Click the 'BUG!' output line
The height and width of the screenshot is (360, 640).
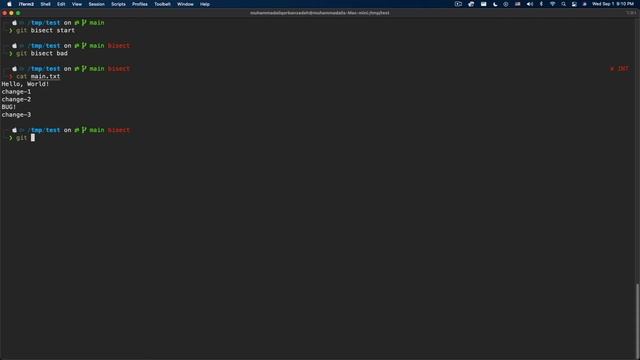point(9,107)
